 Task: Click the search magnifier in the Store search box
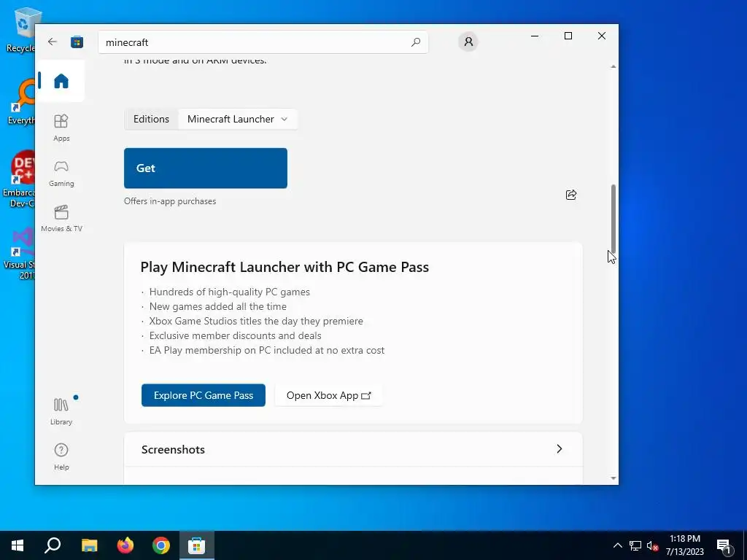tap(415, 42)
